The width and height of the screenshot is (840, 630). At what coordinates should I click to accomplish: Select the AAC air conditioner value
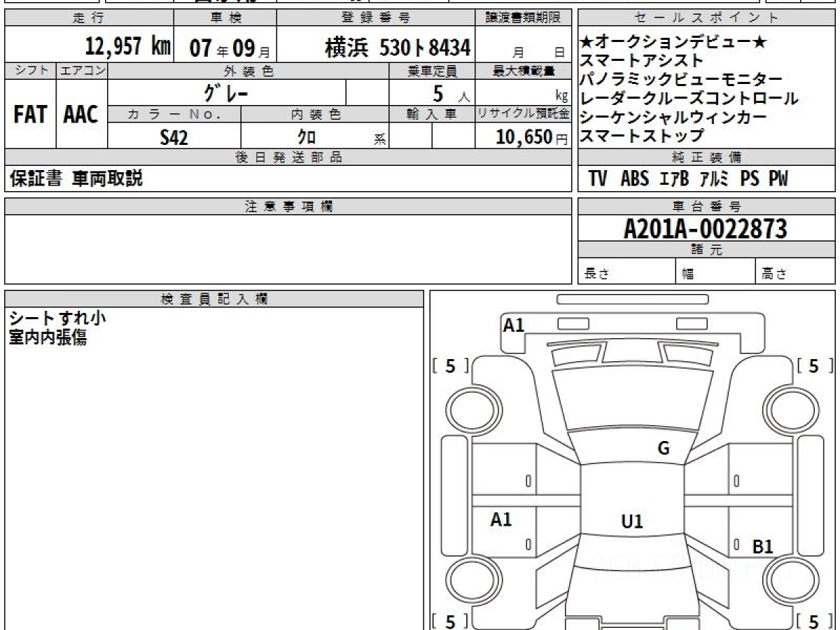(81, 114)
